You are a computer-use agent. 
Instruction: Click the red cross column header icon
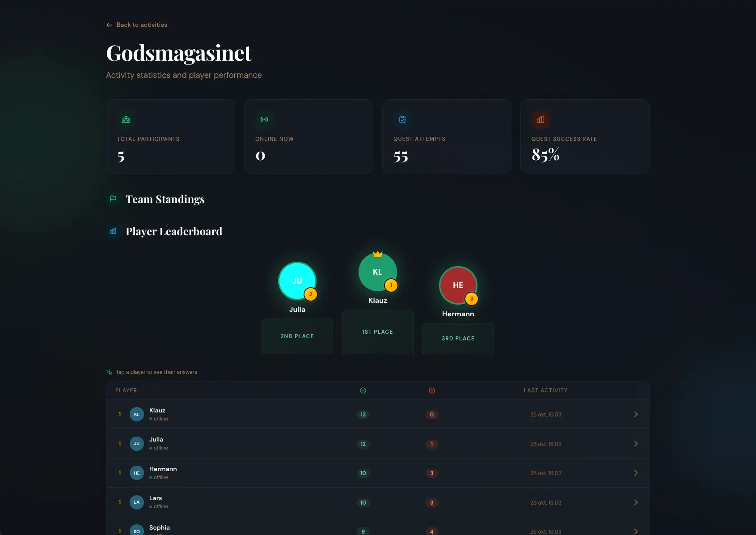[431, 390]
